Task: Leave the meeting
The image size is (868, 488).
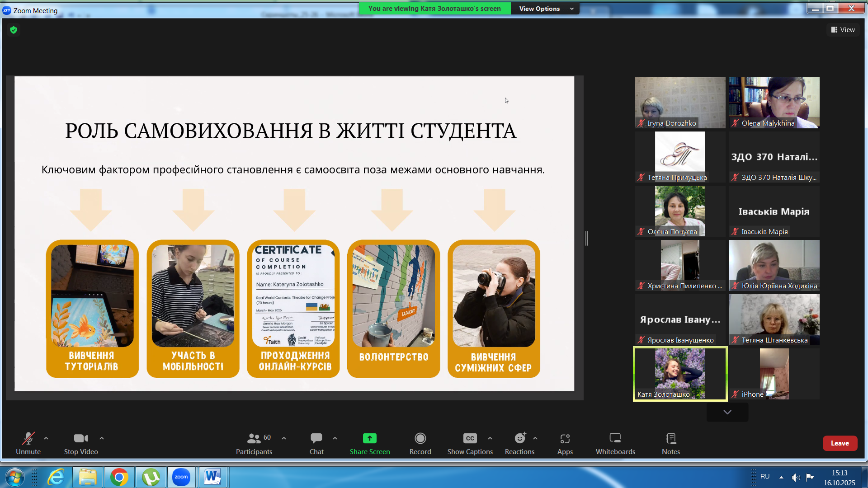Action: click(840, 443)
